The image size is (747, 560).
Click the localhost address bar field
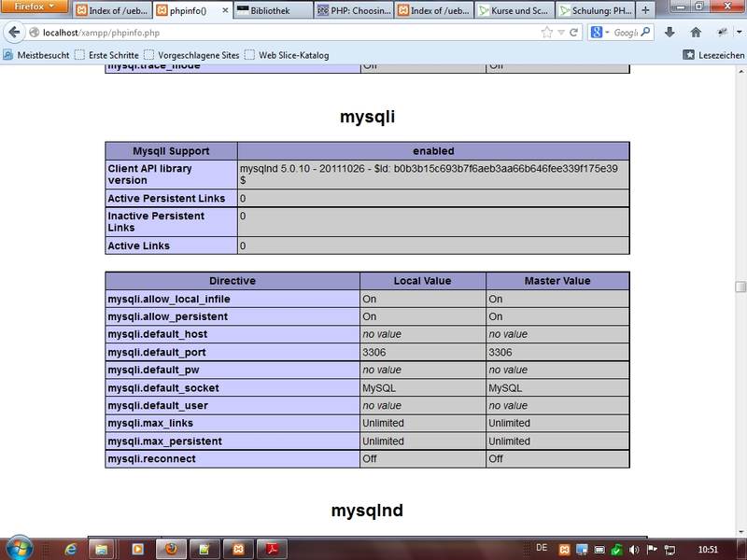[x=280, y=33]
